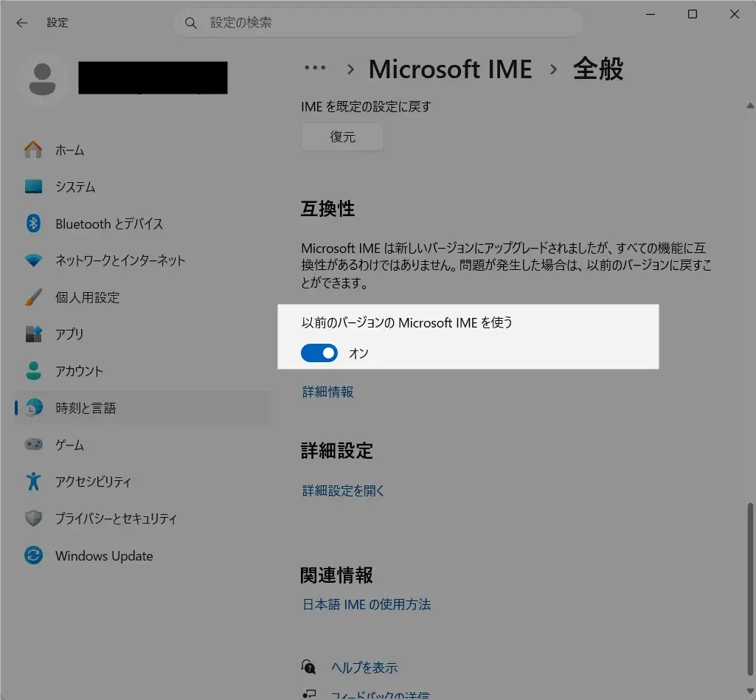This screenshot has width=756, height=700.
Task: Click the scrollbar down arrow
Action: tap(750, 691)
